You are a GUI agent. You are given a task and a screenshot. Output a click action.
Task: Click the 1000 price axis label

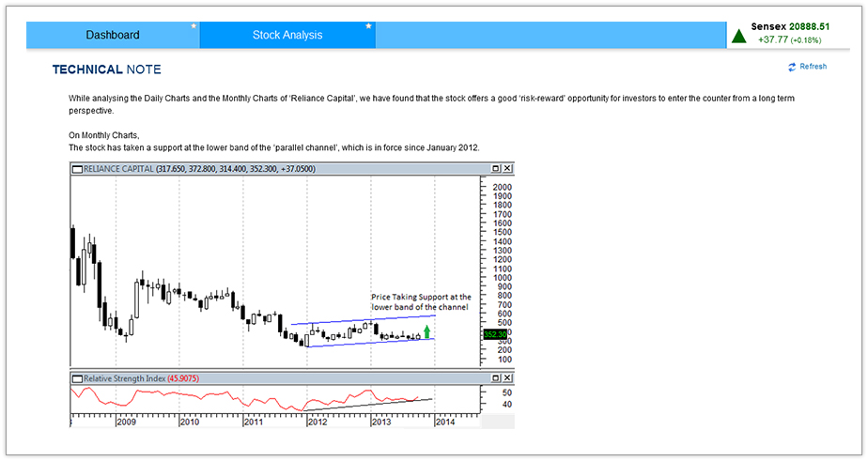pos(502,278)
